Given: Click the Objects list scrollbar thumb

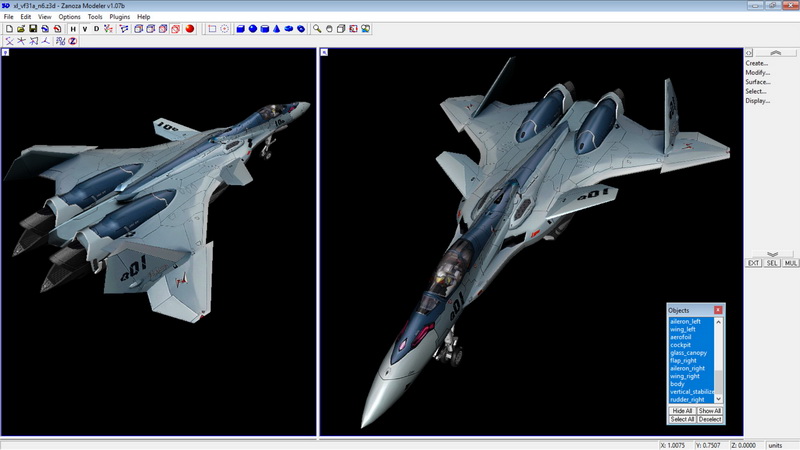Looking at the screenshot, I should 718,382.
